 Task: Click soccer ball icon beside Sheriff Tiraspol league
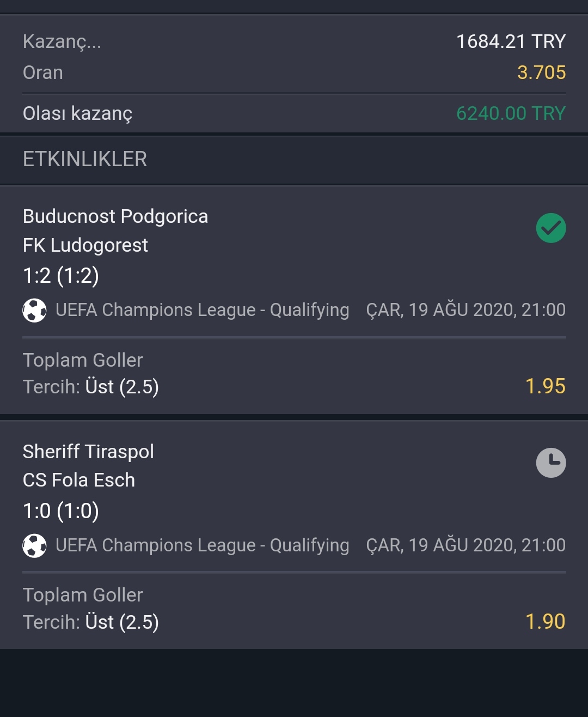(34, 545)
